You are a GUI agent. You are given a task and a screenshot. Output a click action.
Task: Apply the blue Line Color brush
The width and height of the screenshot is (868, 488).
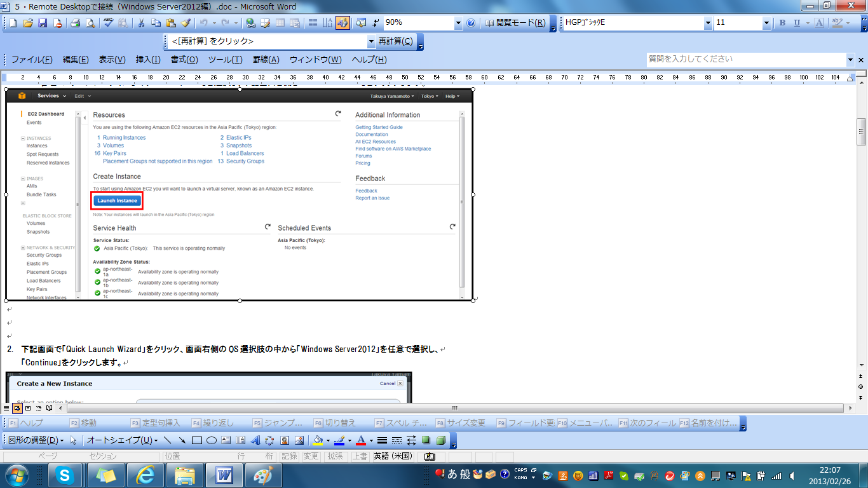point(340,440)
